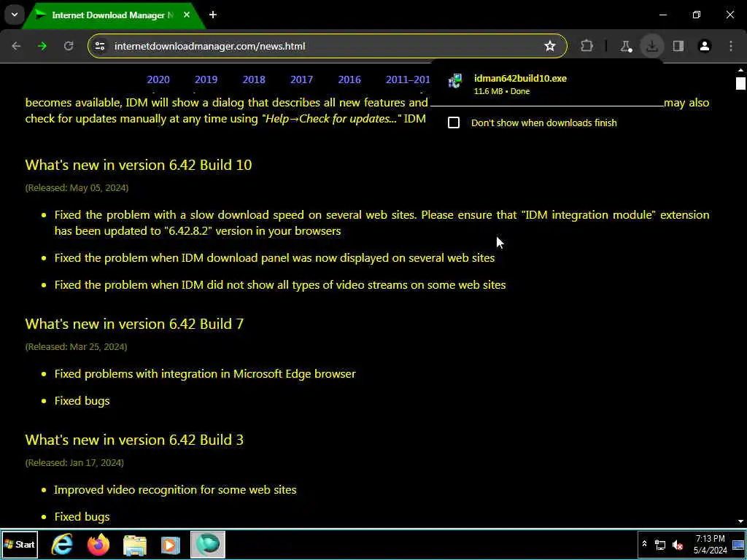Check Don't show when downloads finish
Viewport: 747px width, 560px height.
[x=454, y=122]
